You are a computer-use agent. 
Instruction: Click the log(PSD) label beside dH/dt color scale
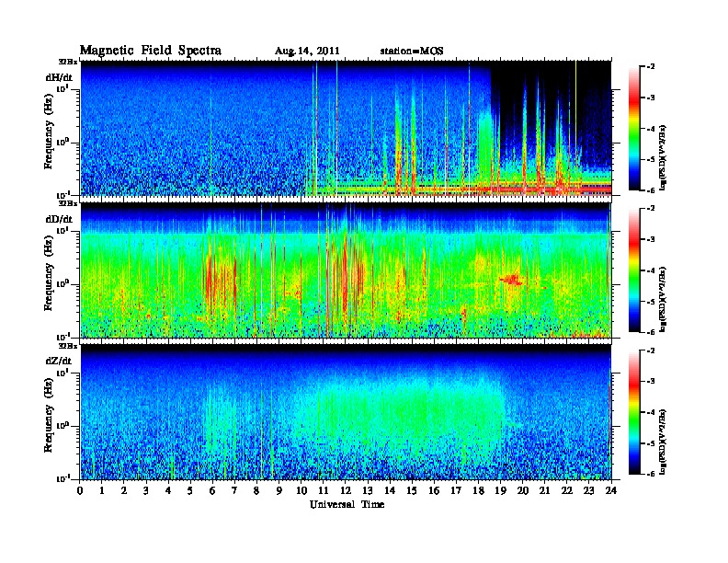663,157
